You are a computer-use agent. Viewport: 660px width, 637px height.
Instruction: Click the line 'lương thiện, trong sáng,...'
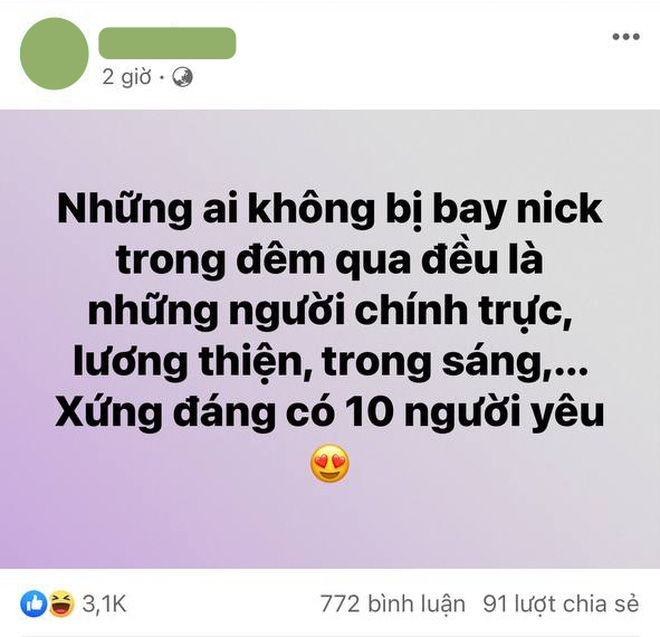[x=330, y=362]
